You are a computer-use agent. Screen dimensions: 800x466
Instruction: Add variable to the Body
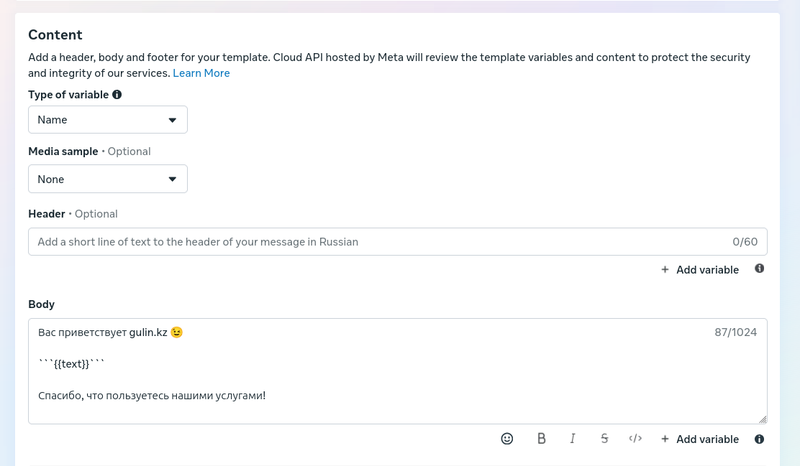click(x=699, y=439)
